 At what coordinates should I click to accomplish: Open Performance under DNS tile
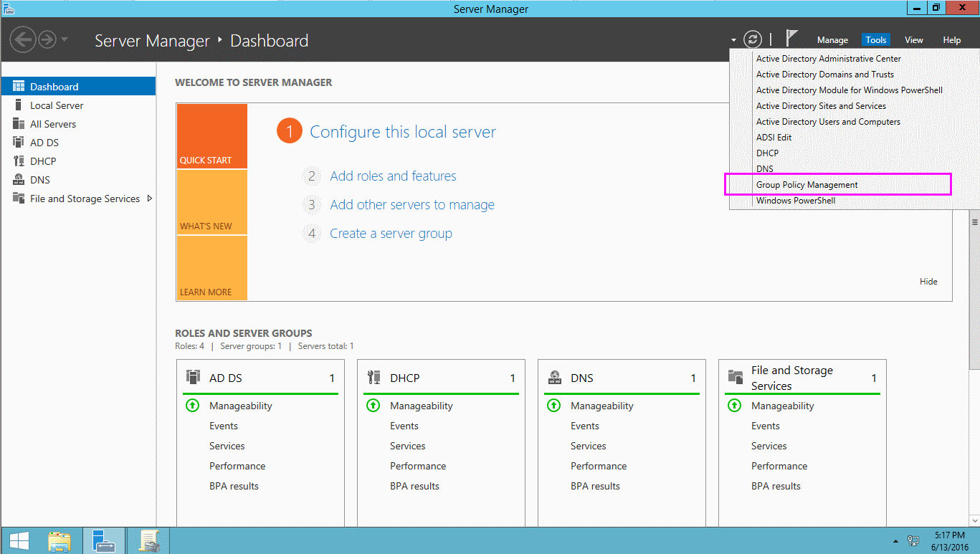[x=599, y=466]
